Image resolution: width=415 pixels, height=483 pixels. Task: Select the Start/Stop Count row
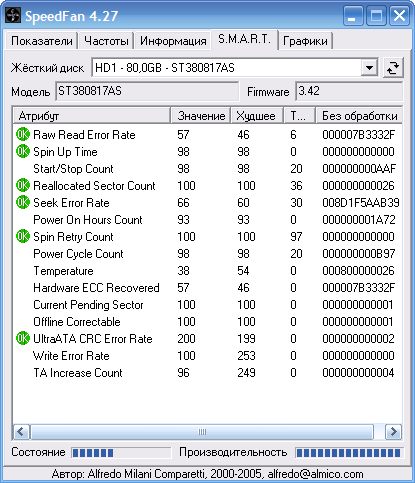207,168
